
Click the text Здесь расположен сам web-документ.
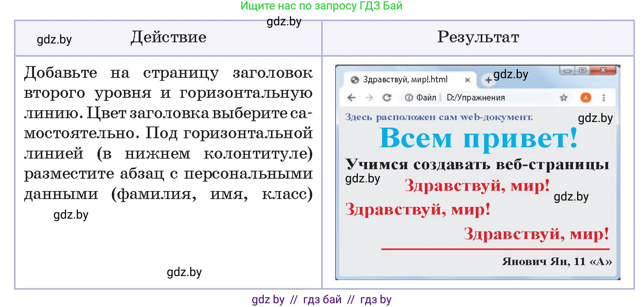439,117
